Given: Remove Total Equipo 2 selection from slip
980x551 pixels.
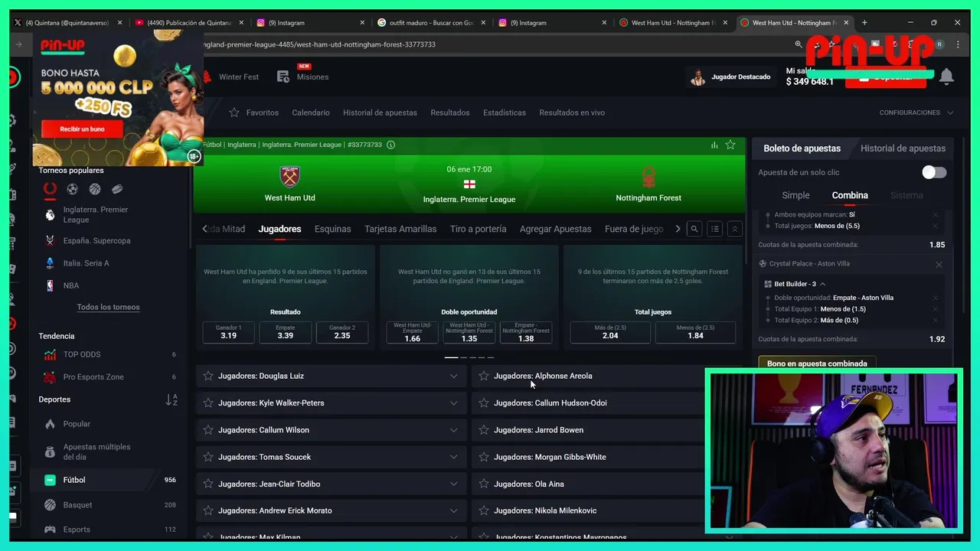Looking at the screenshot, I should 935,320.
